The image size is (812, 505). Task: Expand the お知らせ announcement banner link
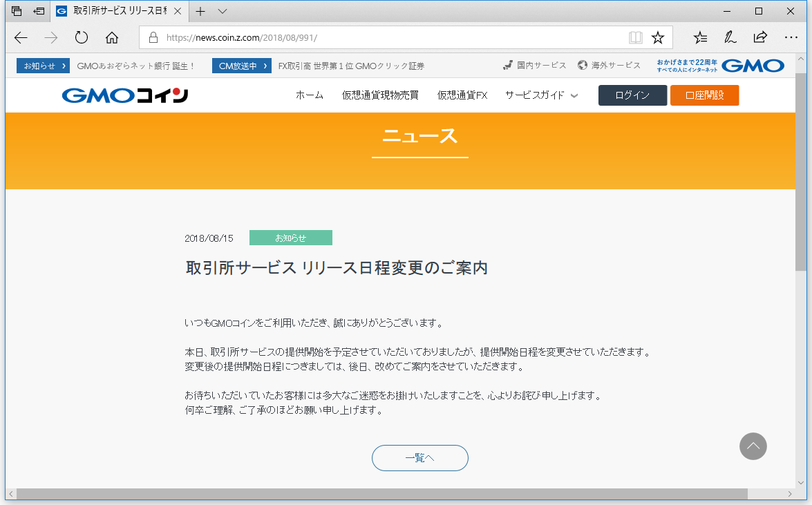pos(42,65)
